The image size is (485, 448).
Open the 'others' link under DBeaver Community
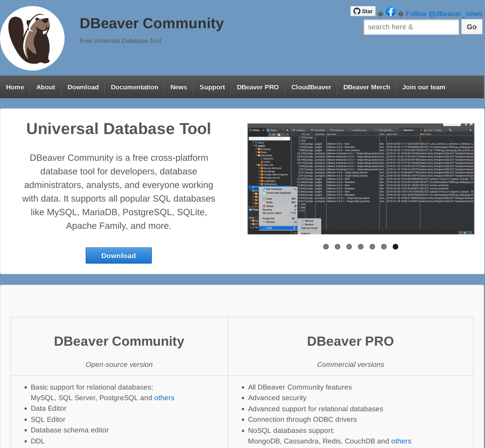[x=164, y=398]
